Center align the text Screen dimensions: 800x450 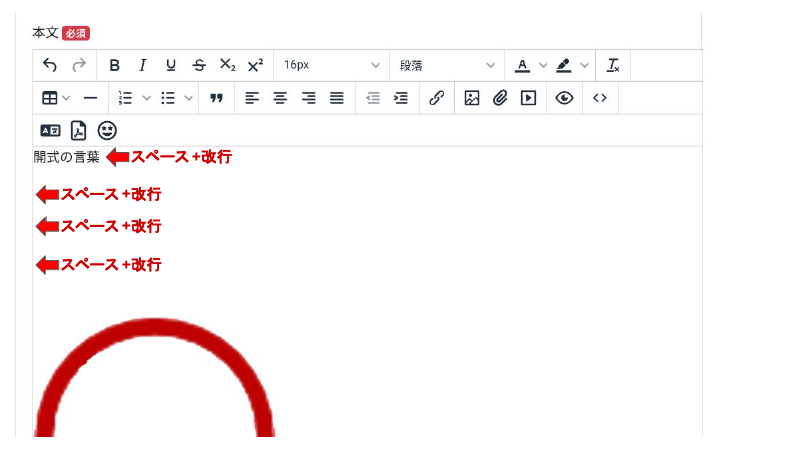[280, 98]
